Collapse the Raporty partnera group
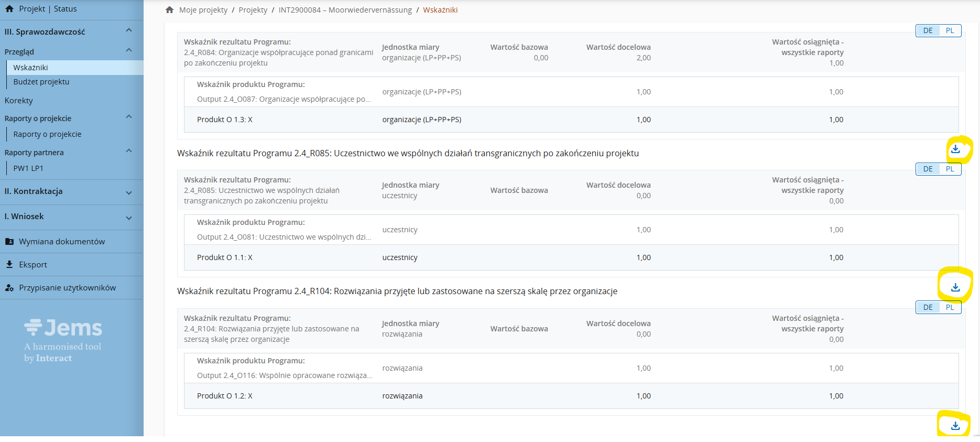 (x=129, y=152)
